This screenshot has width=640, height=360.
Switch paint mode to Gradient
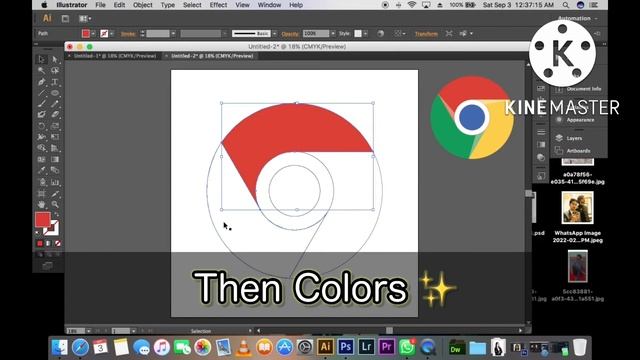(x=49, y=244)
